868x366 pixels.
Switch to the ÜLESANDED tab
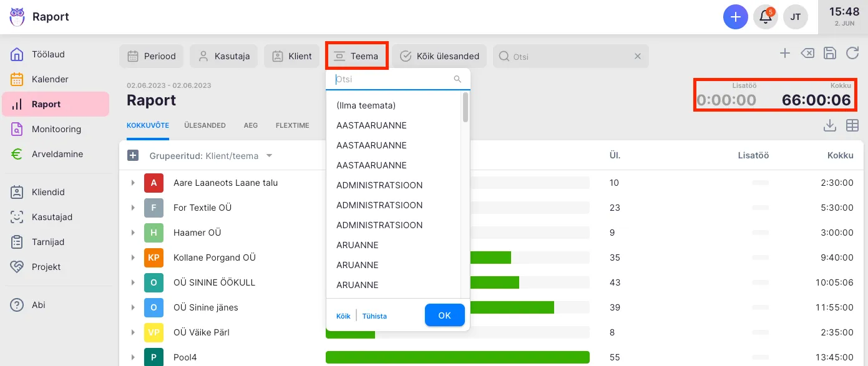click(205, 125)
